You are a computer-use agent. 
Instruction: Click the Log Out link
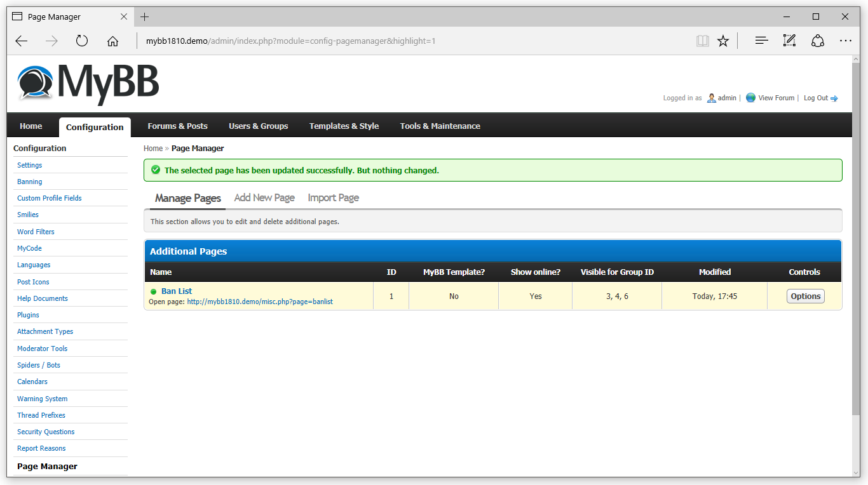(816, 98)
